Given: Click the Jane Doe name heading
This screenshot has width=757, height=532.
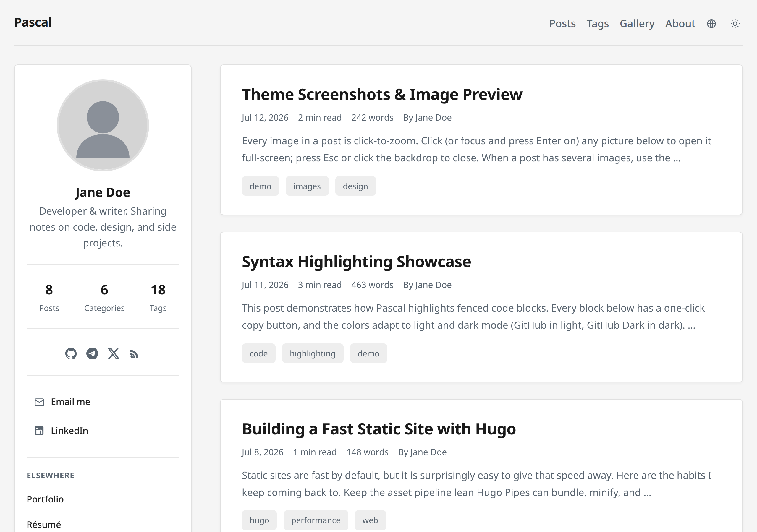Looking at the screenshot, I should click(103, 192).
